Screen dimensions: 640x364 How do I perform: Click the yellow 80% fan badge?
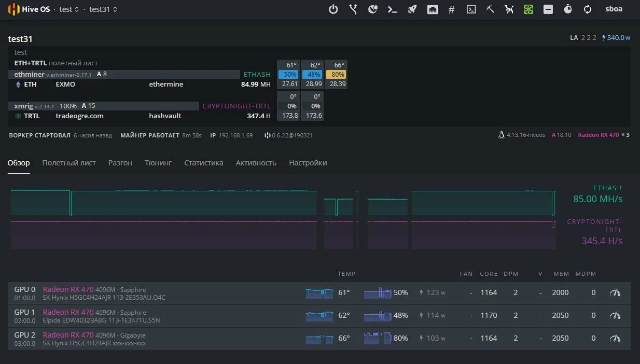click(336, 75)
